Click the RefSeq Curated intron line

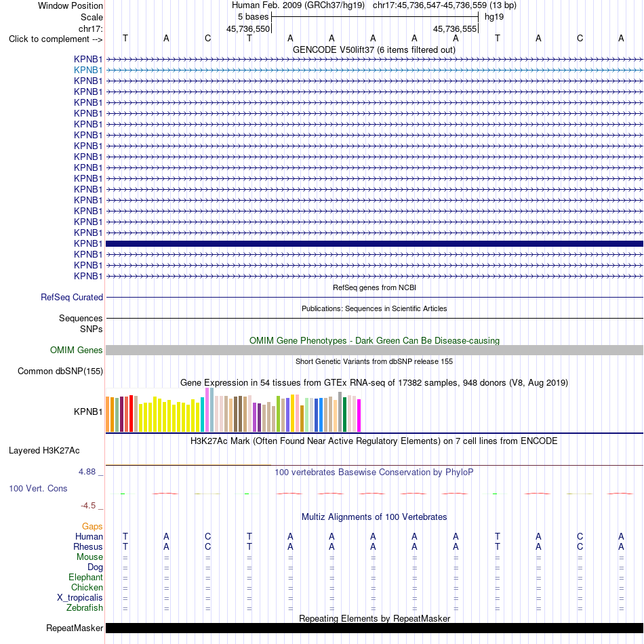(x=375, y=297)
